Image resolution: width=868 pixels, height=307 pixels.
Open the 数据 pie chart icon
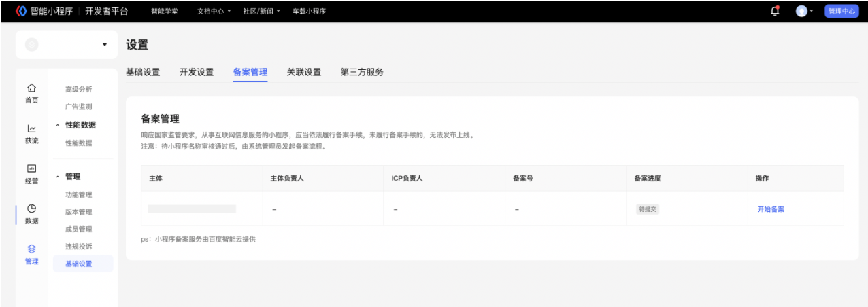(31, 209)
